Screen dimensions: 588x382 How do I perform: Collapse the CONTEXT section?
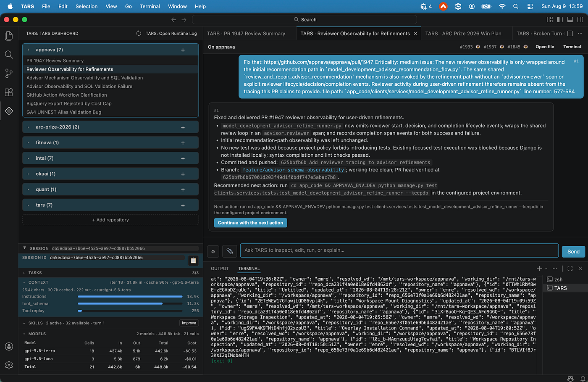pyautogui.click(x=24, y=282)
